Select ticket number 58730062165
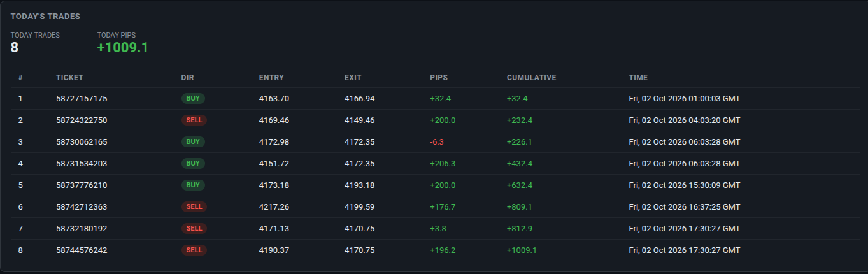 82,142
